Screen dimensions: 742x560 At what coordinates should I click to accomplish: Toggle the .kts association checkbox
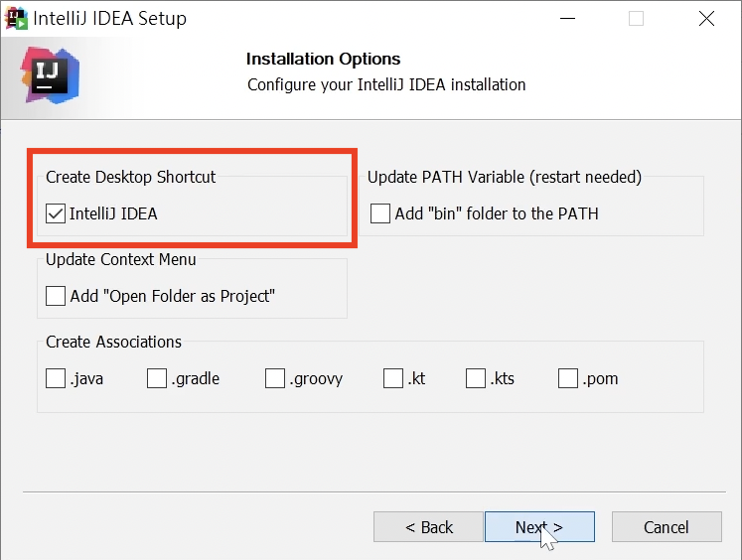pos(476,378)
